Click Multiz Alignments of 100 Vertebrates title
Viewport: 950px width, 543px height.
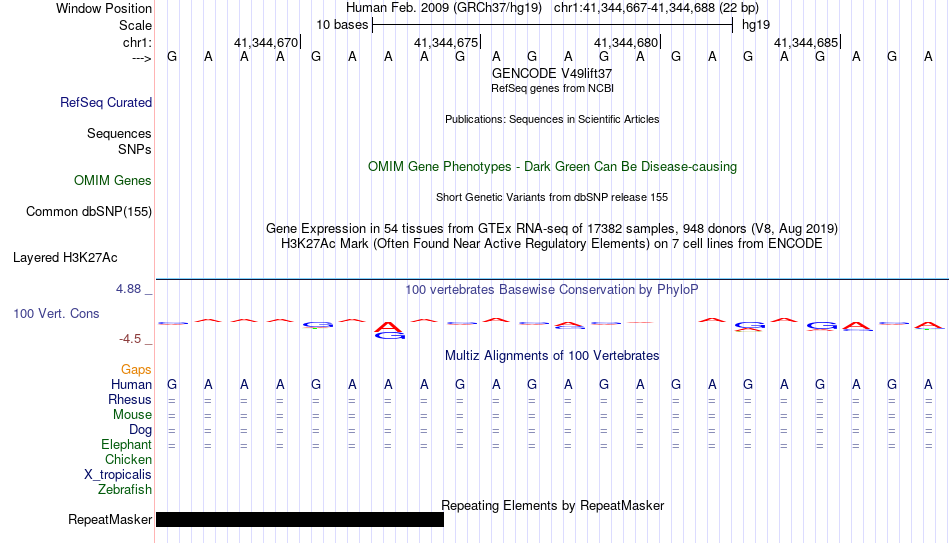click(552, 356)
